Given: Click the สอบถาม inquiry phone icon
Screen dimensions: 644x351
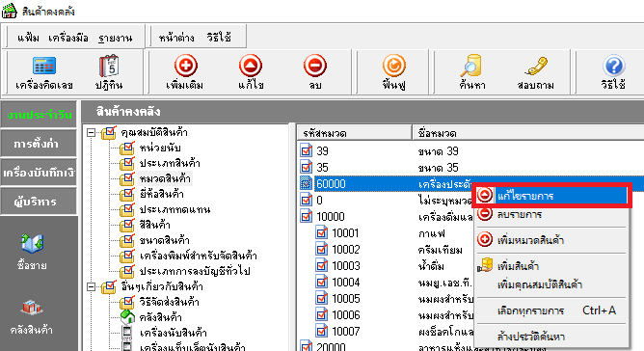Looking at the screenshot, I should click(536, 66).
